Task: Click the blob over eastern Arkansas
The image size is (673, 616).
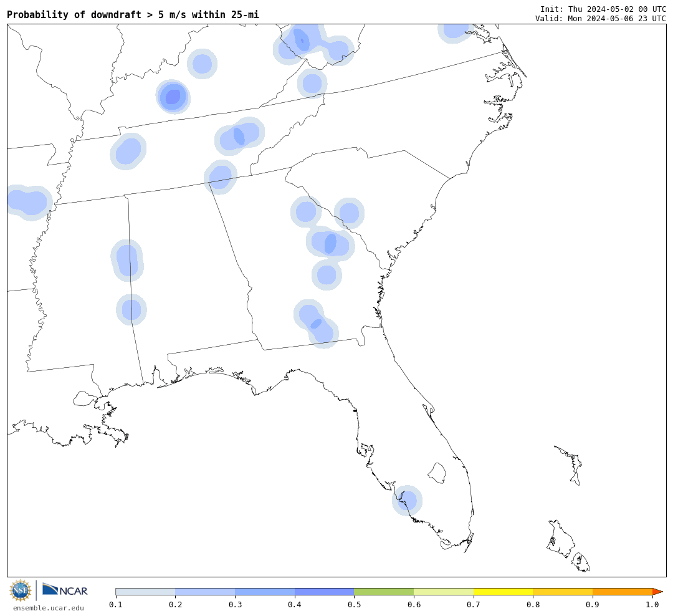Action: click(x=29, y=203)
